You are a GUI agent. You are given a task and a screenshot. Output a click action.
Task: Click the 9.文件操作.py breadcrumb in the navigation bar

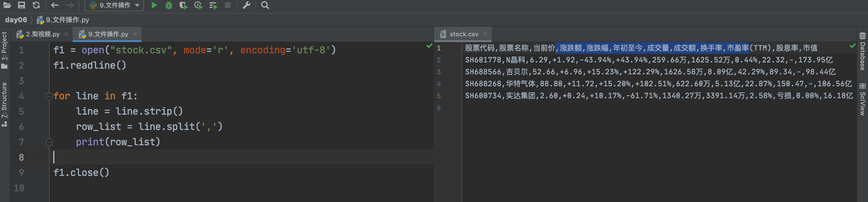click(x=63, y=20)
